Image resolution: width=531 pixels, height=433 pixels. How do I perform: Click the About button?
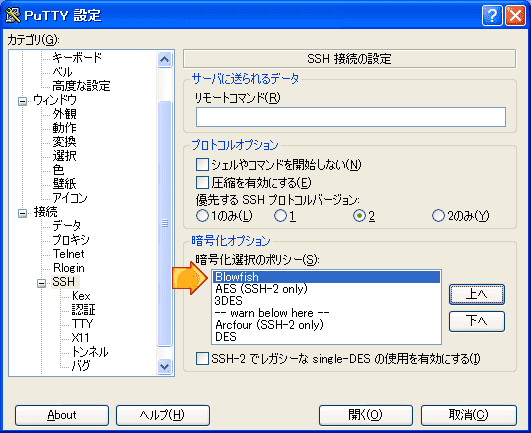coord(62,415)
